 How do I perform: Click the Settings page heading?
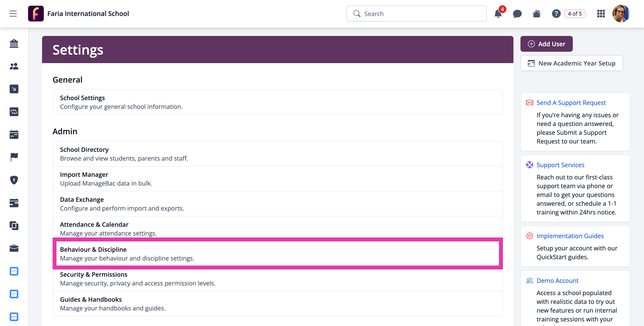[78, 50]
